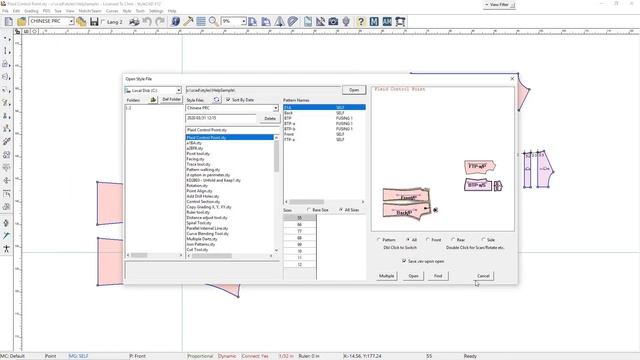Select the Rear preview radio button
This screenshot has width=640, height=360.
(453, 240)
